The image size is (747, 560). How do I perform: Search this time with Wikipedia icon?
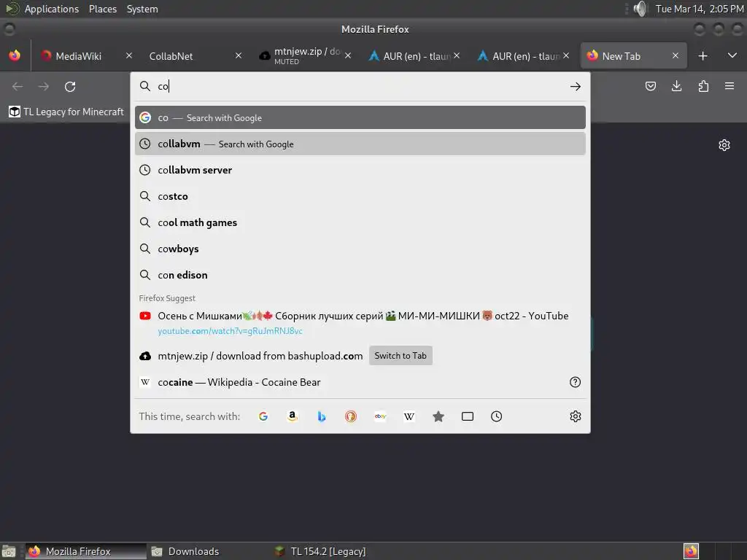409,416
